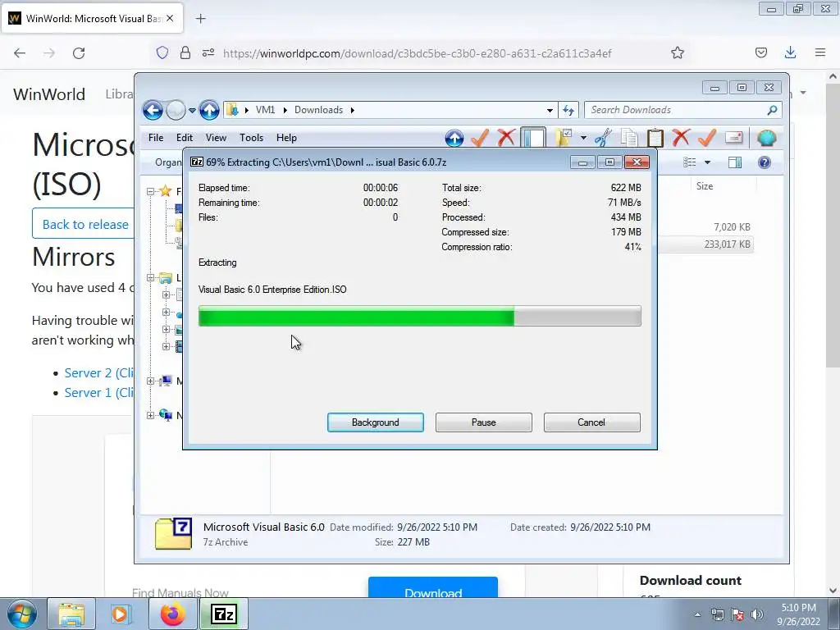This screenshot has width=840, height=630.
Task: Click the seashell Classic Shell settings icon
Action: click(767, 138)
